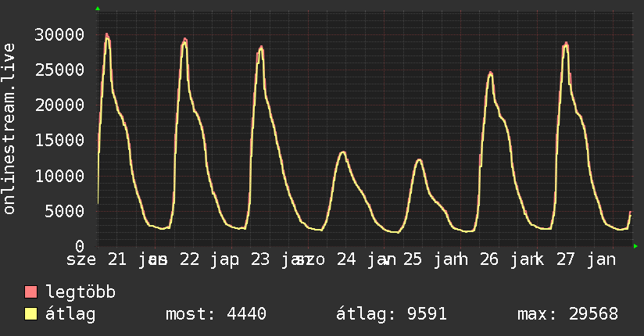Screen dimensions: 644x336
Task: Click the 21 date label on x-axis
Action: 117,259
